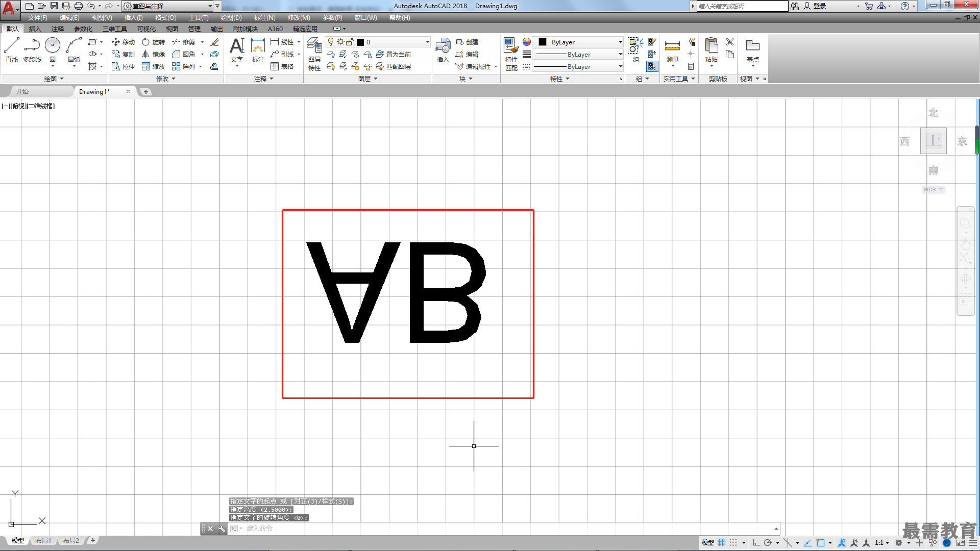Click the 开始 (Start) file tab
The image size is (980, 551).
click(22, 91)
